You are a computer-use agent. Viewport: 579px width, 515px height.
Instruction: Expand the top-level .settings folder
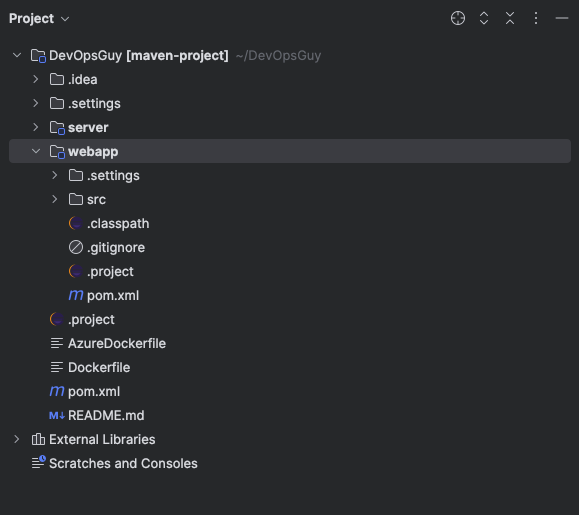point(36,103)
